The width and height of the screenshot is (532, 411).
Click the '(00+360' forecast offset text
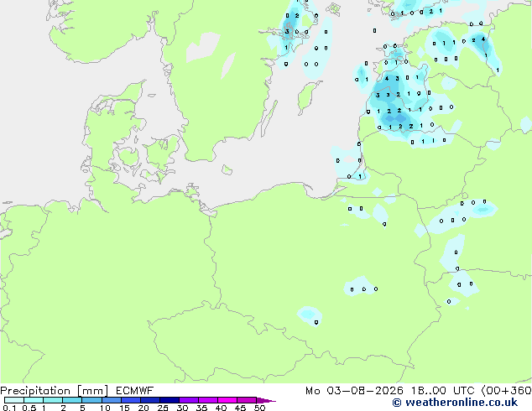[x=507, y=391]
